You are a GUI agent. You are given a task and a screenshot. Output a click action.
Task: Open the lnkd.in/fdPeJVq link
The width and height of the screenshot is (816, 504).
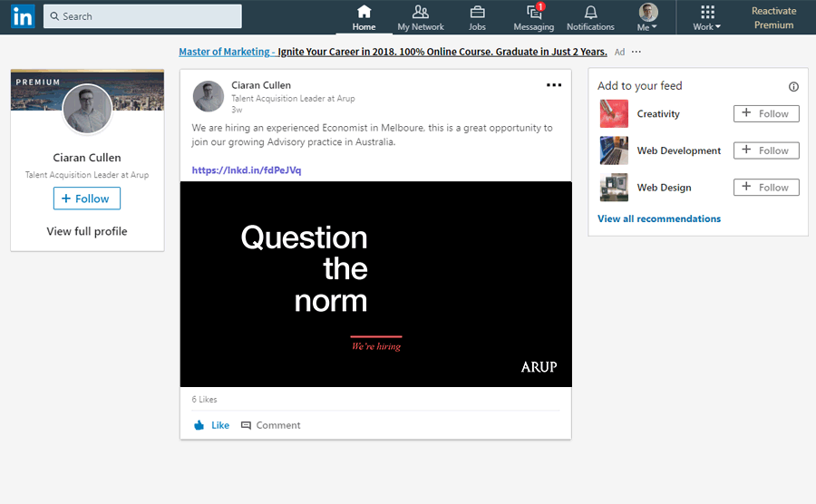[247, 170]
